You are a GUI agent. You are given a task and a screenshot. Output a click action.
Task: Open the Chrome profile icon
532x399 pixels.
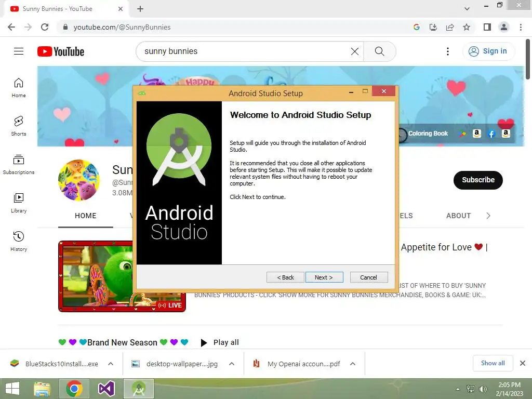pyautogui.click(x=504, y=27)
